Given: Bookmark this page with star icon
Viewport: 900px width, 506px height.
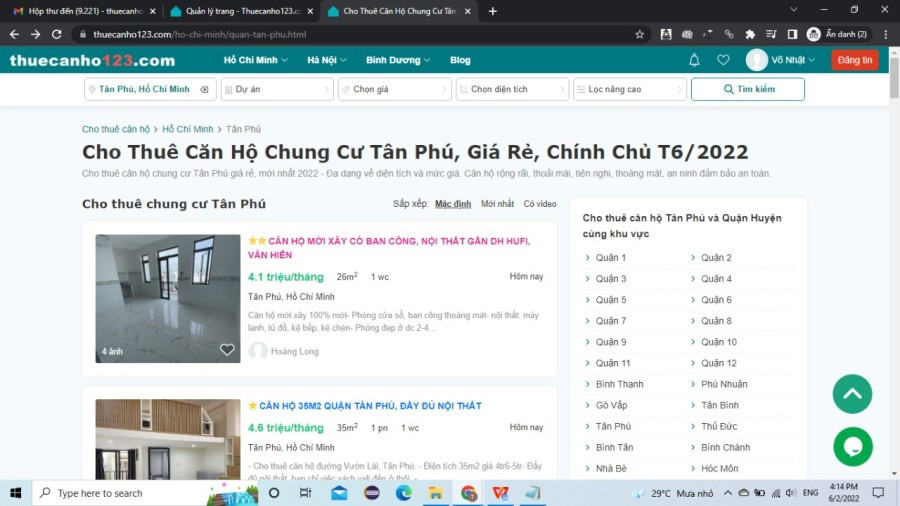Looking at the screenshot, I should coord(639,34).
